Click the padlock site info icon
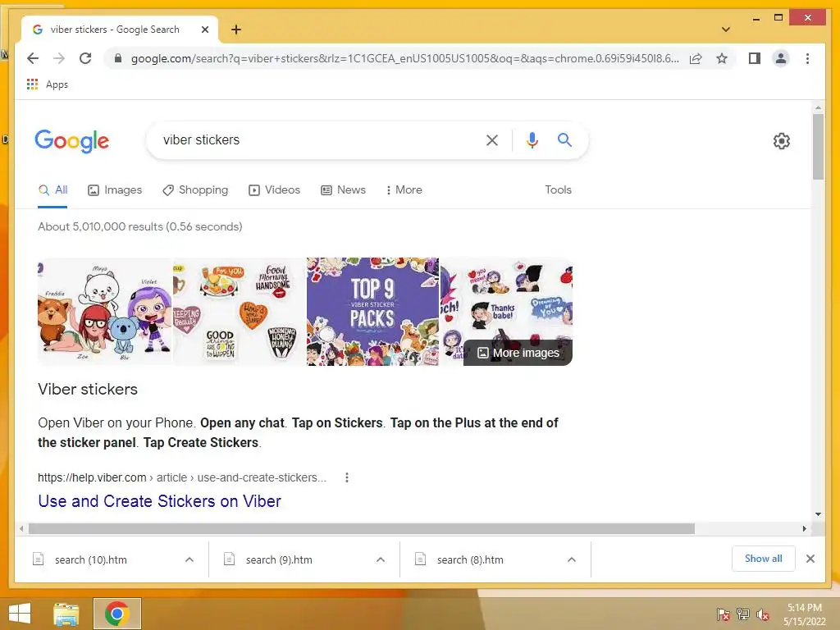This screenshot has width=840, height=630. point(118,58)
